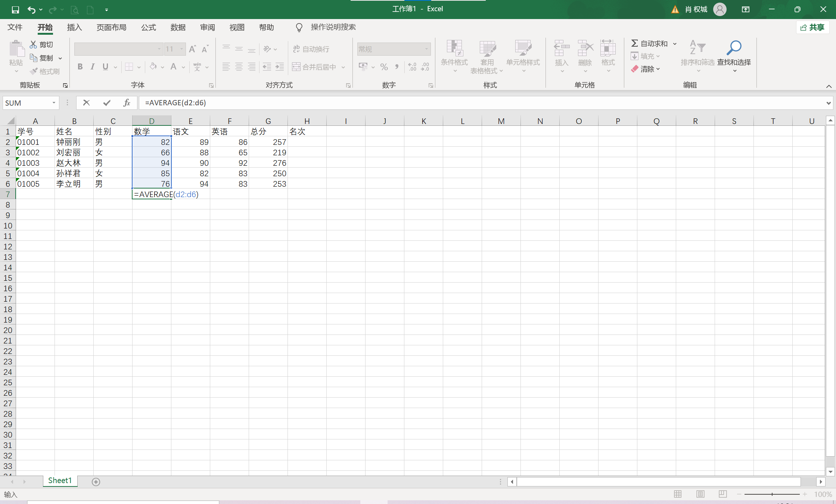Click the Save icon in quick access toolbar
836x504 pixels.
[15, 10]
